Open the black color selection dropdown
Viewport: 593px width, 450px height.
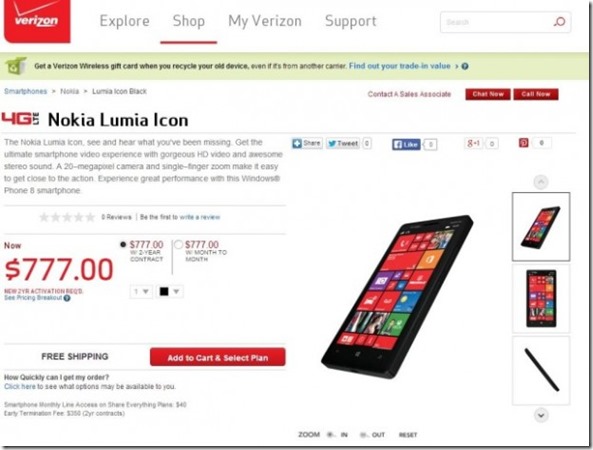pos(169,292)
